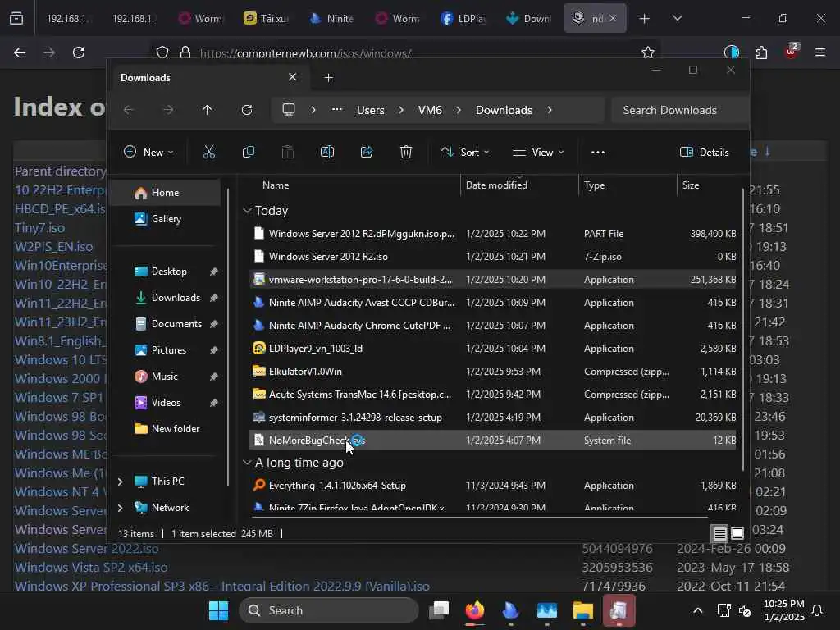Image resolution: width=840 pixels, height=630 pixels.
Task: Switch to the Tải xuống Firefox tab
Action: [x=267, y=19]
